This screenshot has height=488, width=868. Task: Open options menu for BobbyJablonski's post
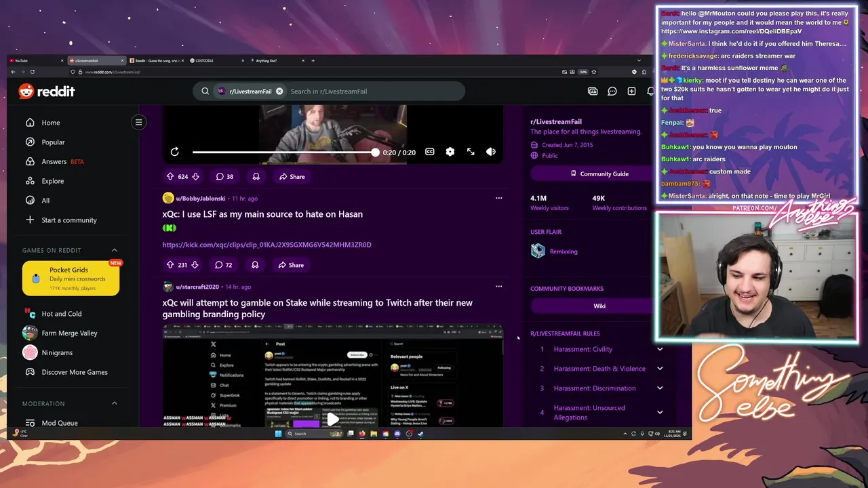(498, 198)
